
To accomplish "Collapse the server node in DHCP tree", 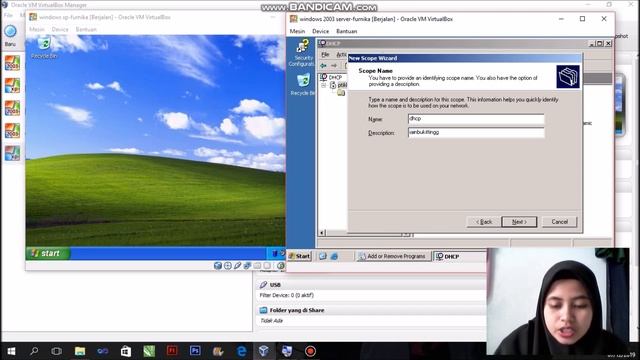I will (x=323, y=85).
